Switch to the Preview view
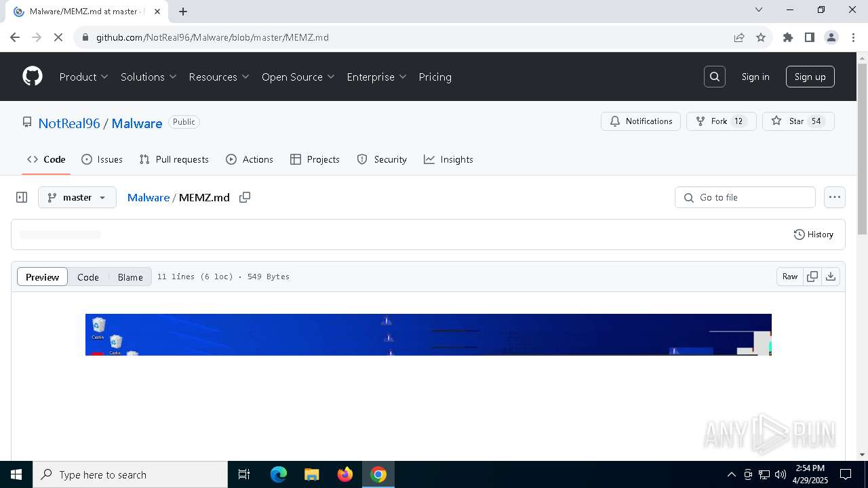 point(42,277)
